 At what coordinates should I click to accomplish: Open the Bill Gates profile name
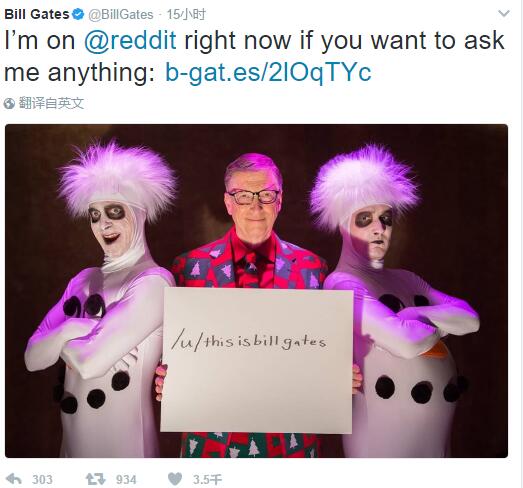(37, 14)
